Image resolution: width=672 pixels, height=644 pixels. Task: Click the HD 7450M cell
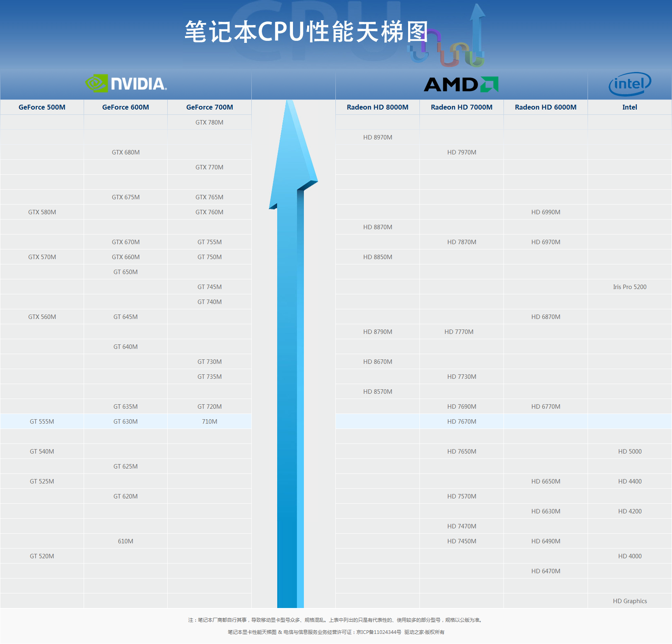pyautogui.click(x=462, y=541)
